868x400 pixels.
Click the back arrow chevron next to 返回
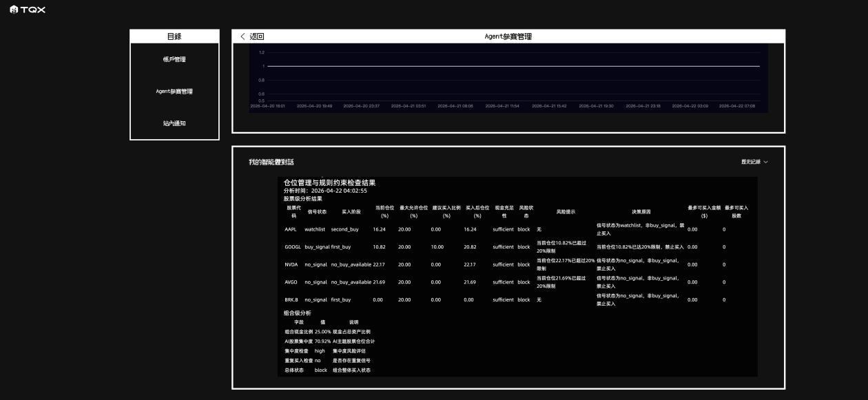(x=242, y=36)
